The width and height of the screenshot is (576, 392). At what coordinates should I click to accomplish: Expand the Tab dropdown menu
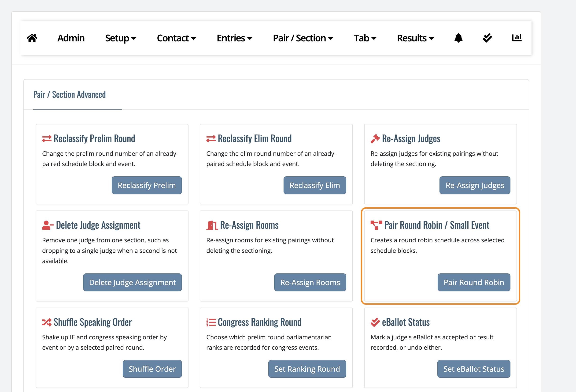pyautogui.click(x=365, y=38)
